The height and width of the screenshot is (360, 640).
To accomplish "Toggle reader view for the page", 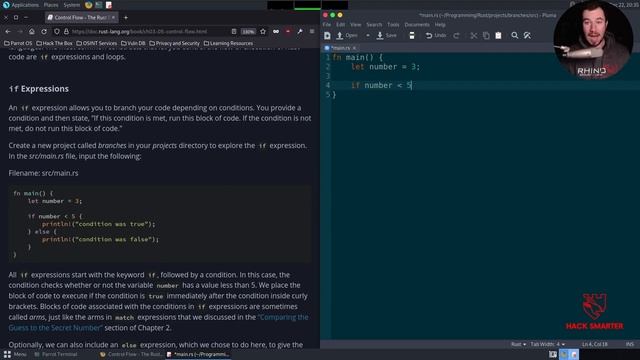I will 234,31.
